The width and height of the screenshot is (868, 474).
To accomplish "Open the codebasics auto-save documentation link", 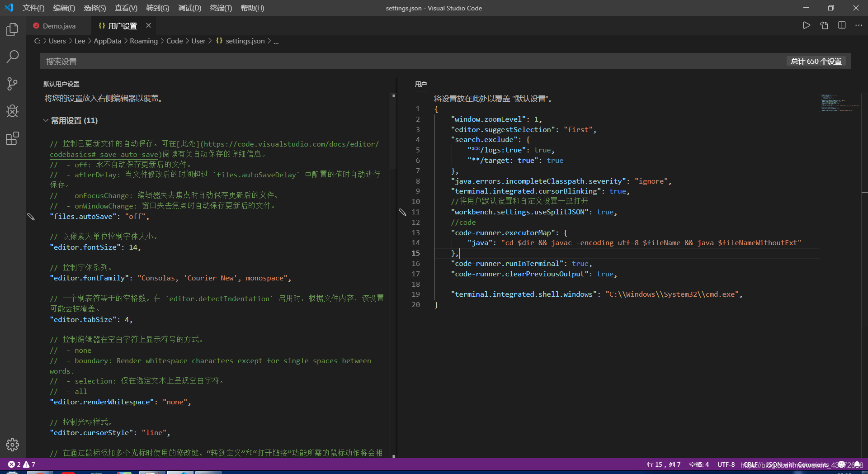I will coord(214,149).
